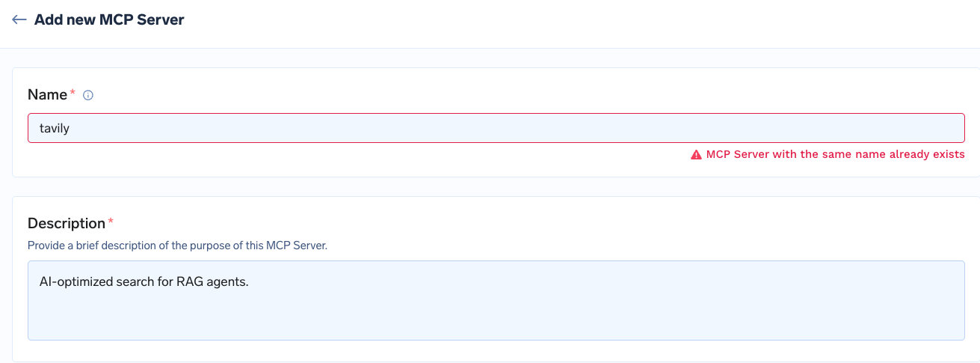Click the red warning triangle icon
The height and width of the screenshot is (363, 980).
[x=696, y=155]
